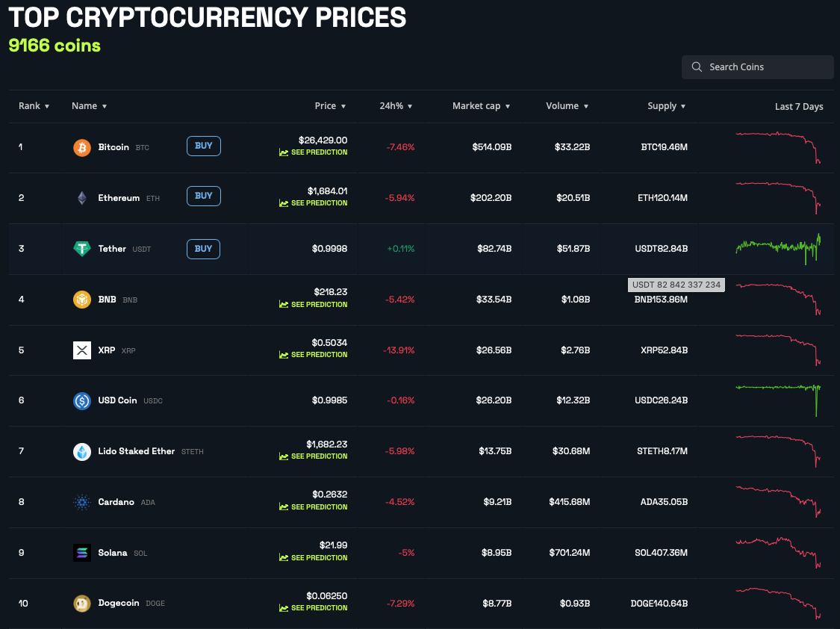Click the chart icon beside Lido Staked Ether's prediction
The width and height of the screenshot is (840, 629).
pyautogui.click(x=284, y=456)
